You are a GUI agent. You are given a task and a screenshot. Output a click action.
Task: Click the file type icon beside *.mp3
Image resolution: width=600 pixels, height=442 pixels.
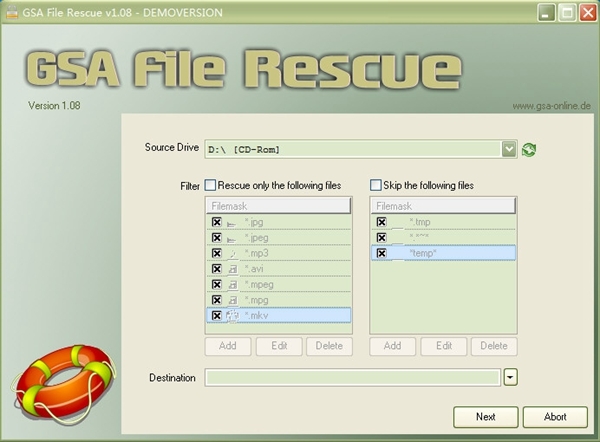tap(232, 254)
